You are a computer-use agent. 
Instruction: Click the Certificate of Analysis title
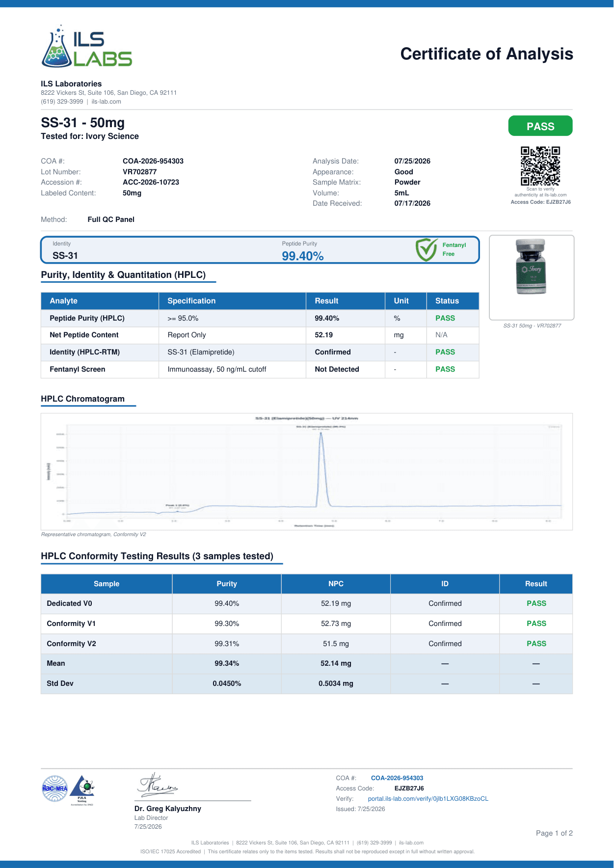(x=487, y=54)
